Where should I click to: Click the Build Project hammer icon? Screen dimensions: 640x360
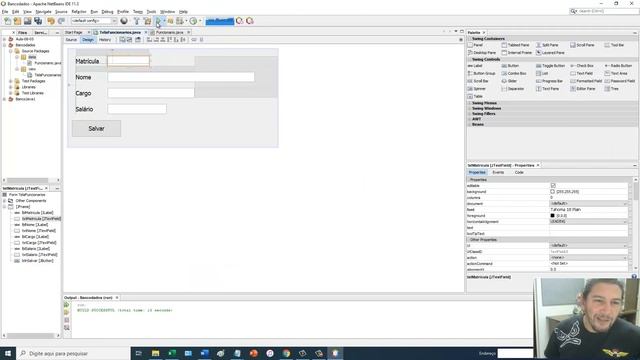click(x=137, y=21)
